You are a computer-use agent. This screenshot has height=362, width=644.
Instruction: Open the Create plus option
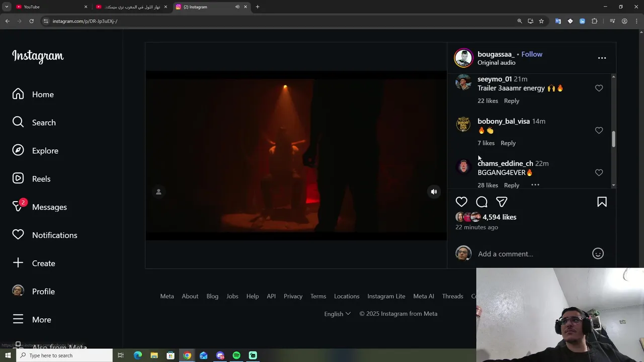(x=34, y=263)
